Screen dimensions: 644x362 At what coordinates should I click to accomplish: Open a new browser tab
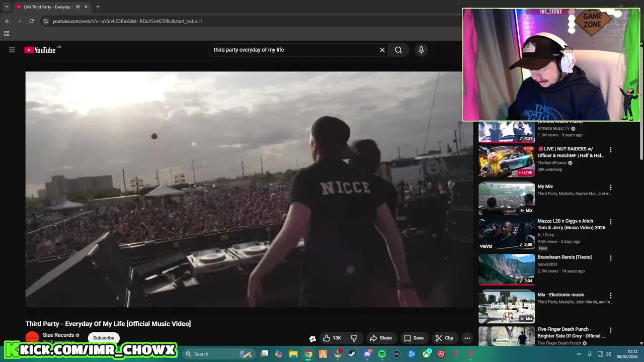coord(98,7)
